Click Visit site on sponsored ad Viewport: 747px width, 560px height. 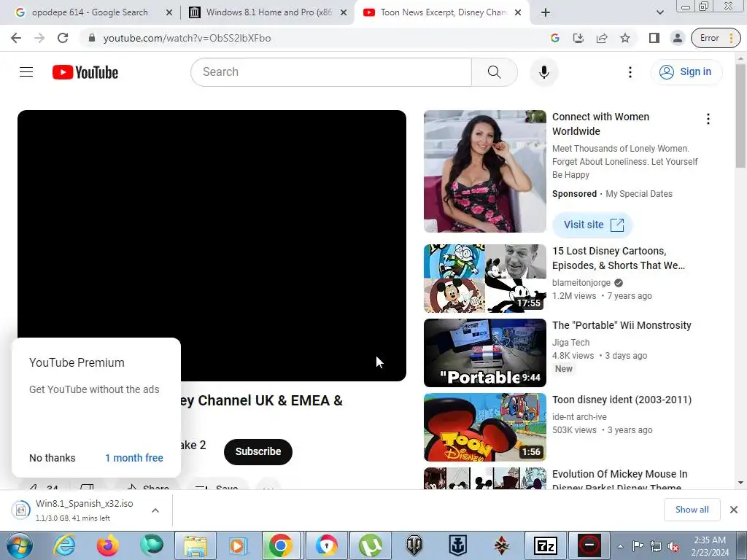[x=592, y=225]
